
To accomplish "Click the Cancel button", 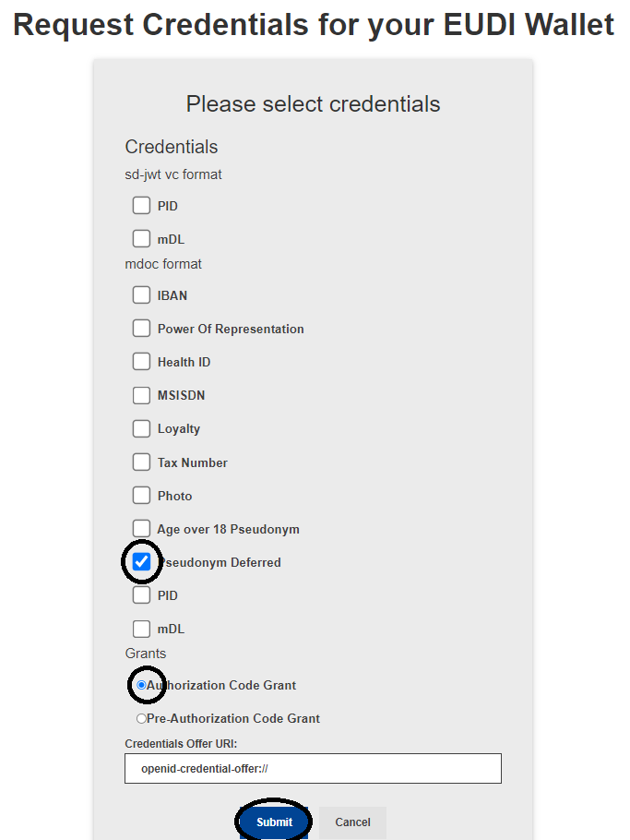I will tap(352, 822).
